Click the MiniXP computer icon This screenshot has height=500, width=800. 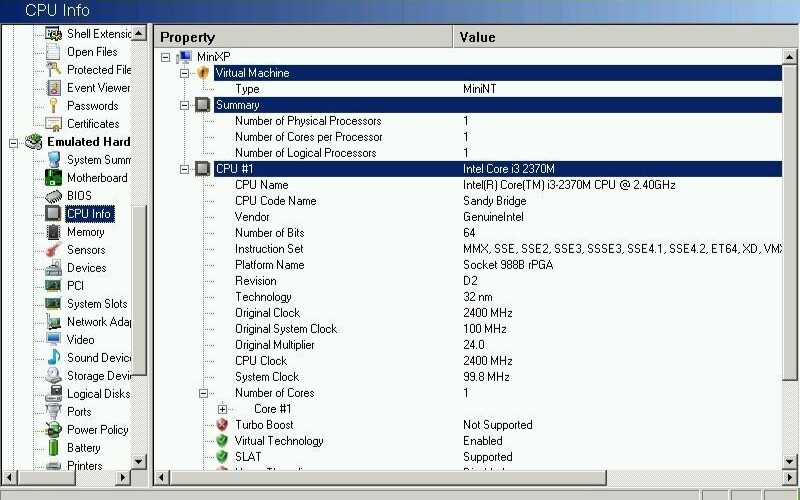pyautogui.click(x=184, y=57)
